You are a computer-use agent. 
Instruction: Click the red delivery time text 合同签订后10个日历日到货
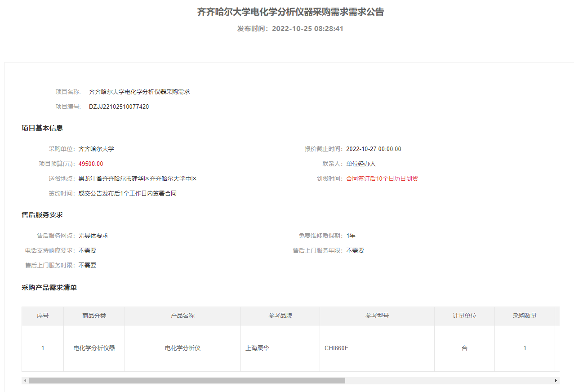coord(382,178)
